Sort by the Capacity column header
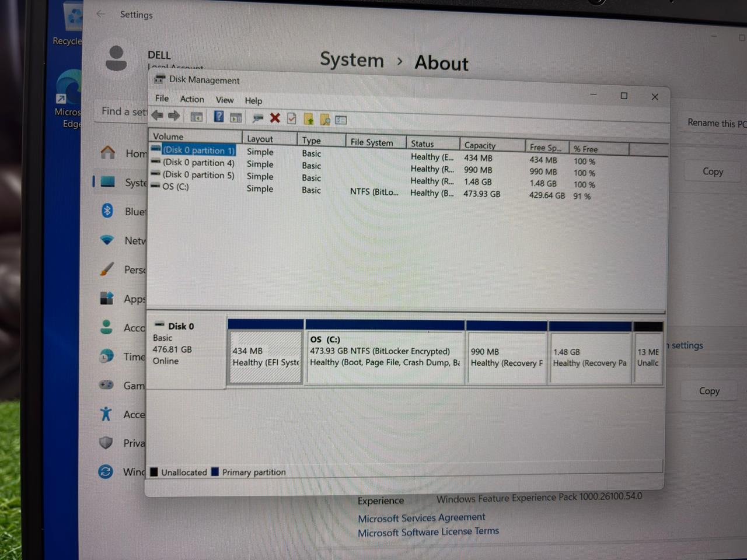 (x=480, y=145)
